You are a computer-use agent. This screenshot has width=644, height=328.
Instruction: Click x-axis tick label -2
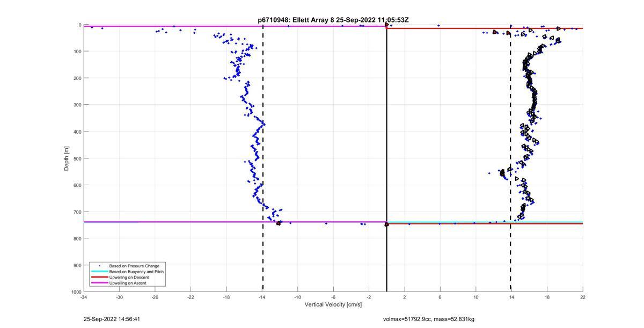369,297
